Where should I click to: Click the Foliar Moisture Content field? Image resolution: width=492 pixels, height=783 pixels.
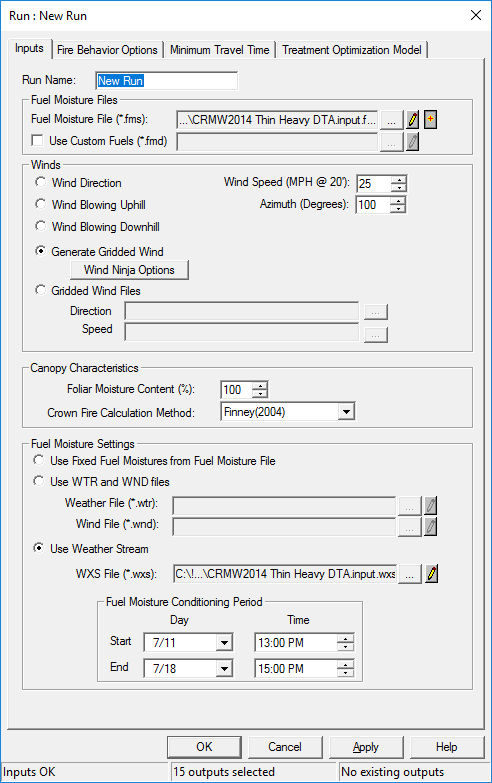[236, 390]
